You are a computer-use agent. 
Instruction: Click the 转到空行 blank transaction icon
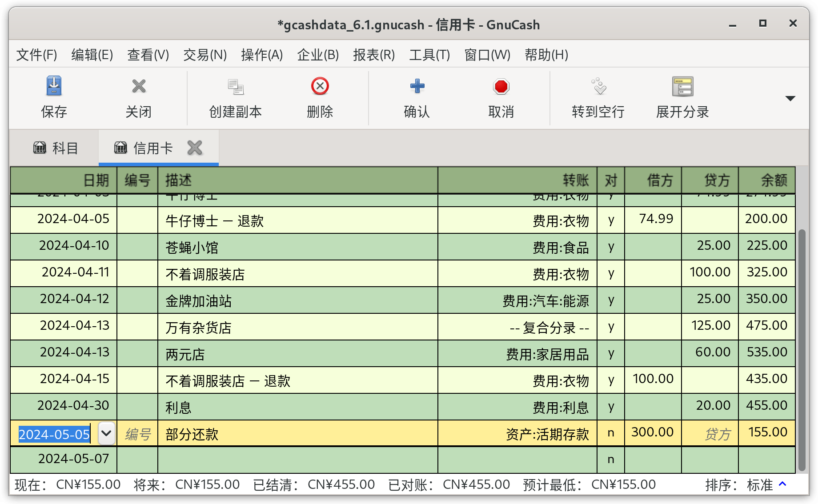click(598, 86)
